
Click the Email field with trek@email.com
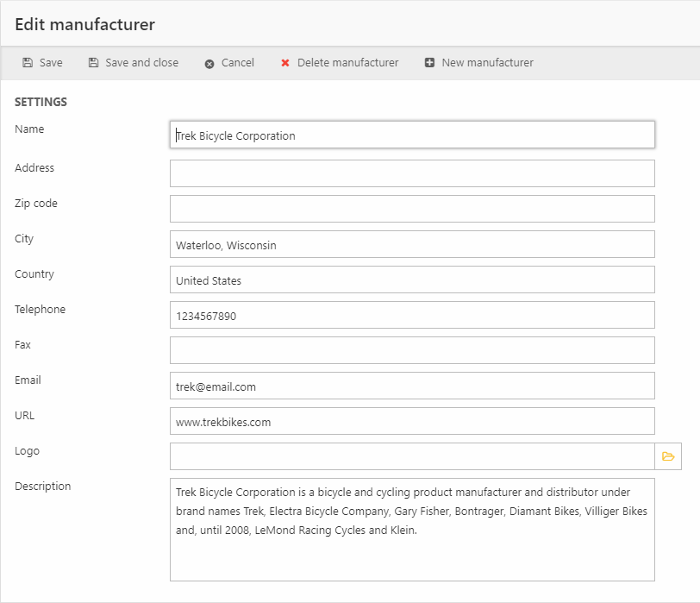pos(412,386)
